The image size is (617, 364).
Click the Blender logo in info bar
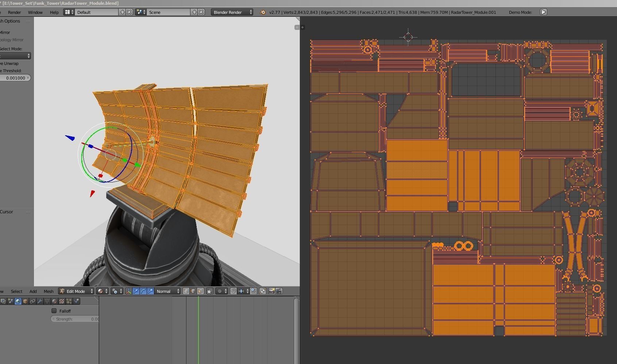262,12
